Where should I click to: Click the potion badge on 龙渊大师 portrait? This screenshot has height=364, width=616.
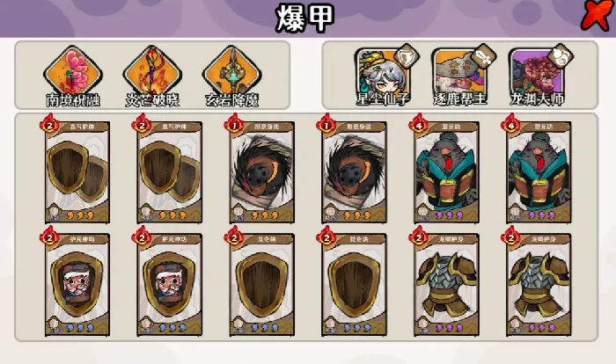pyautogui.click(x=561, y=56)
